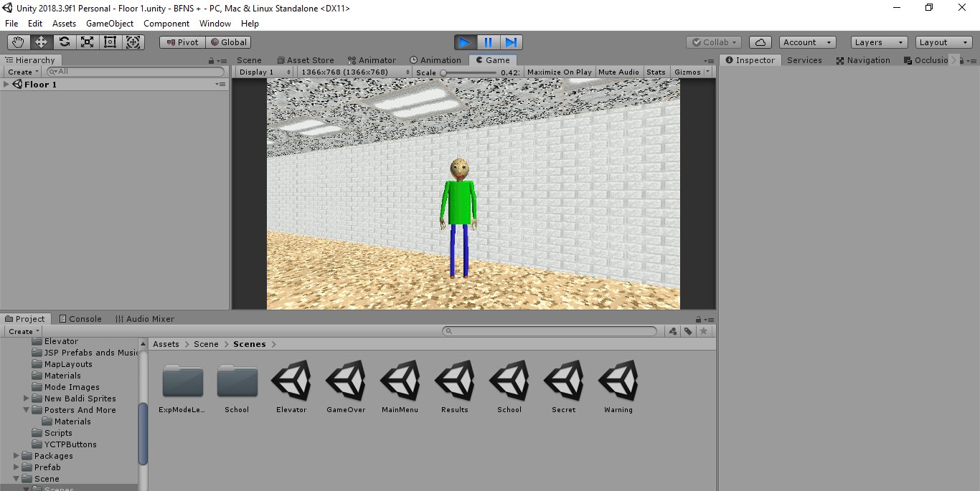Stop play mode with Play button
This screenshot has height=491, width=980.
coord(465,42)
